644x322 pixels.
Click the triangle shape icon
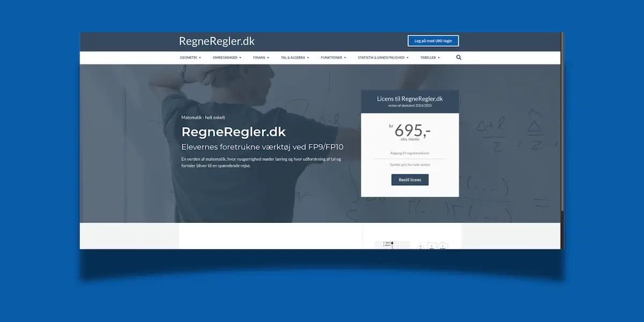pyautogui.click(x=420, y=246)
